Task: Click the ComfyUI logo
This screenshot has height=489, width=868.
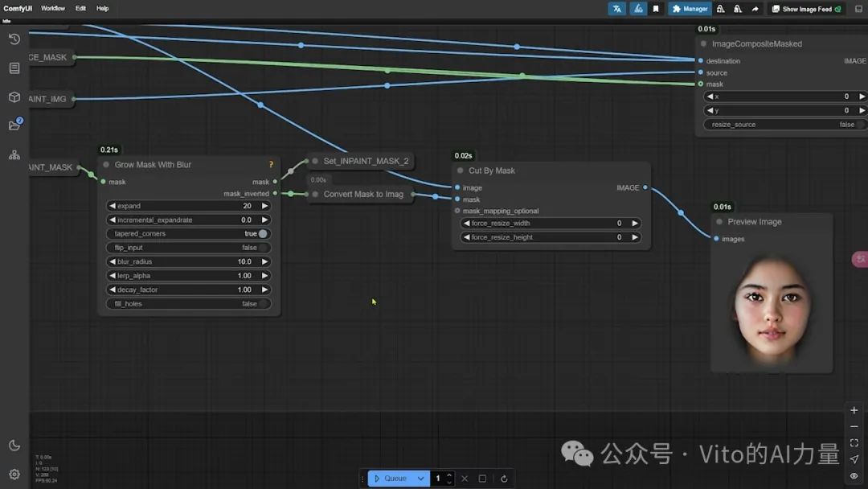Action: (x=18, y=8)
